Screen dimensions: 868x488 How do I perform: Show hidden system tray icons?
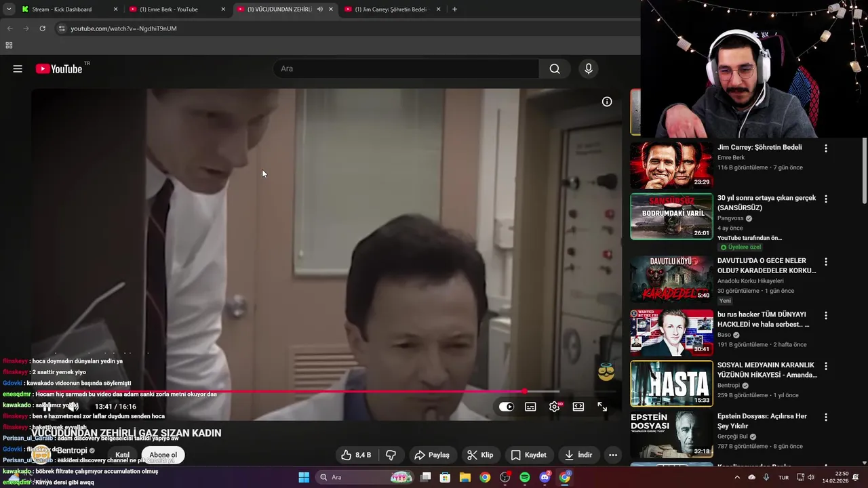tap(737, 477)
